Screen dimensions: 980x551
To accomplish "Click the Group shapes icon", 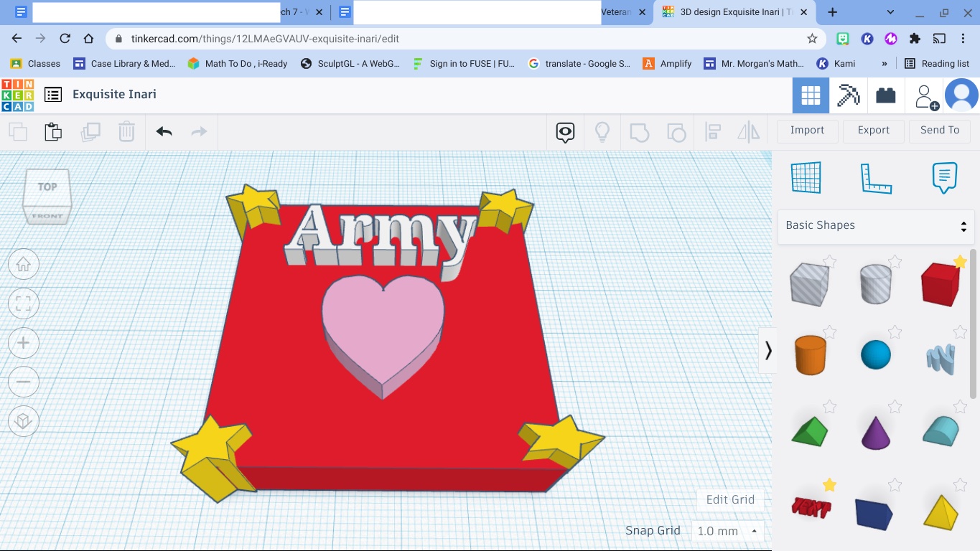I will tap(639, 132).
